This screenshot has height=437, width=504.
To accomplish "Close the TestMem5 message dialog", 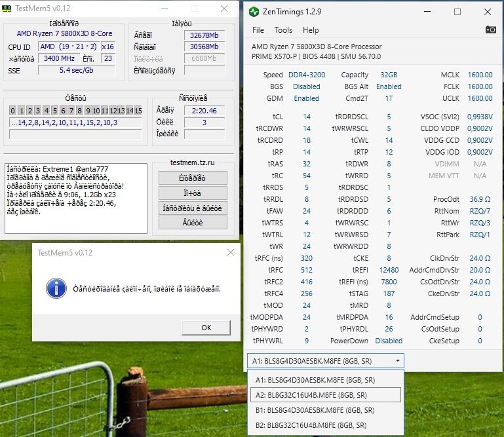I will (x=231, y=252).
